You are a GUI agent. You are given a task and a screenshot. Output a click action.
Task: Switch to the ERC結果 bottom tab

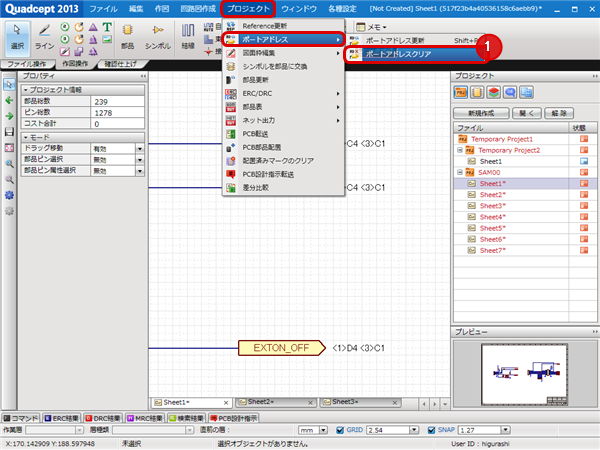click(x=61, y=418)
